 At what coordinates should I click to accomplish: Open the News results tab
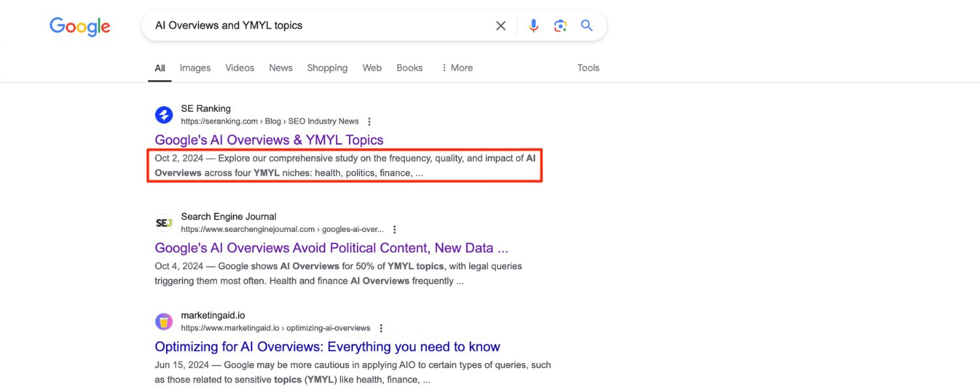tap(280, 67)
